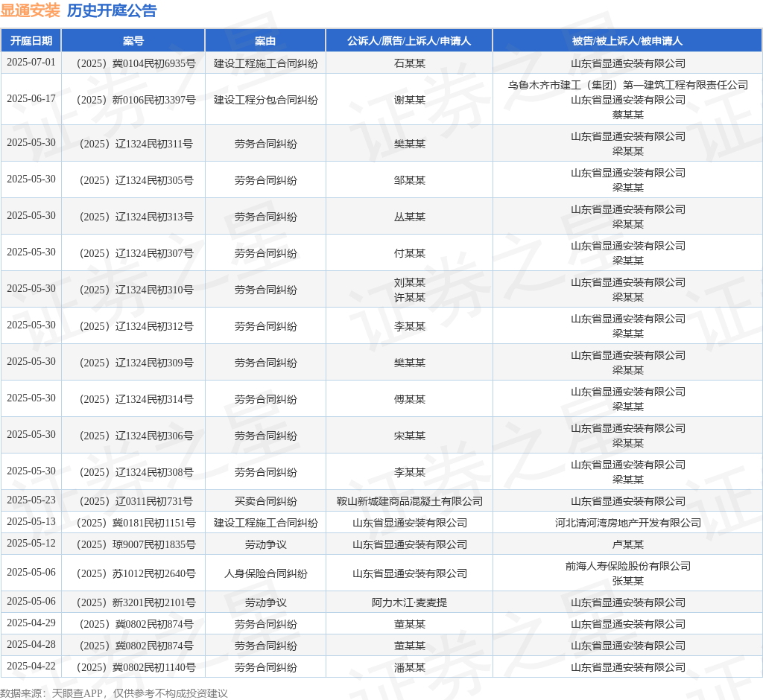763x700 pixels.
Task: Click defendant 蔡某某
Action: pyautogui.click(x=627, y=115)
